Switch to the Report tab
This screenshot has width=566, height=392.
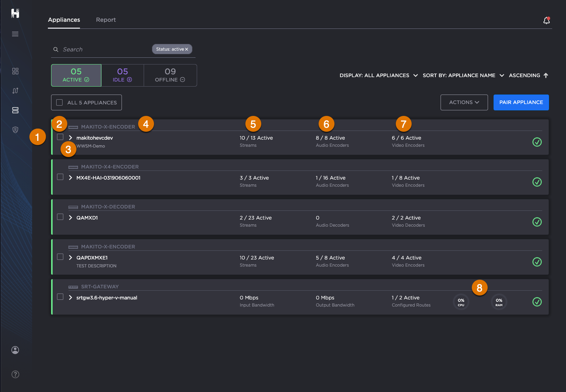coord(106,20)
